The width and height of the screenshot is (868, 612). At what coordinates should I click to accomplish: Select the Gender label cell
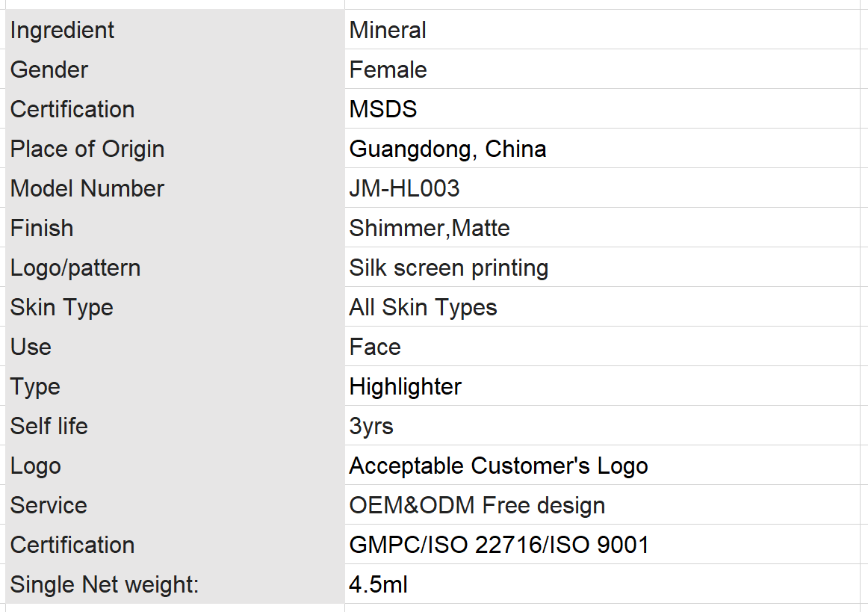click(175, 69)
